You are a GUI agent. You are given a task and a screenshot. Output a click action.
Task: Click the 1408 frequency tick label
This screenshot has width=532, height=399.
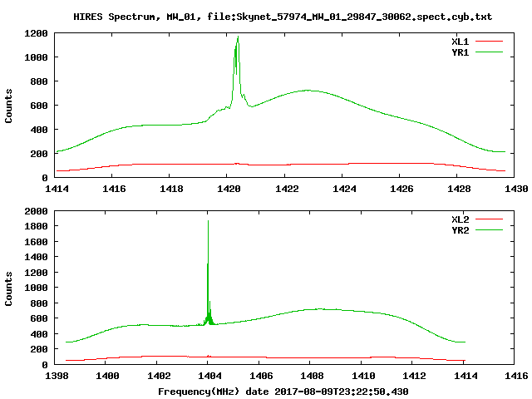(x=312, y=376)
